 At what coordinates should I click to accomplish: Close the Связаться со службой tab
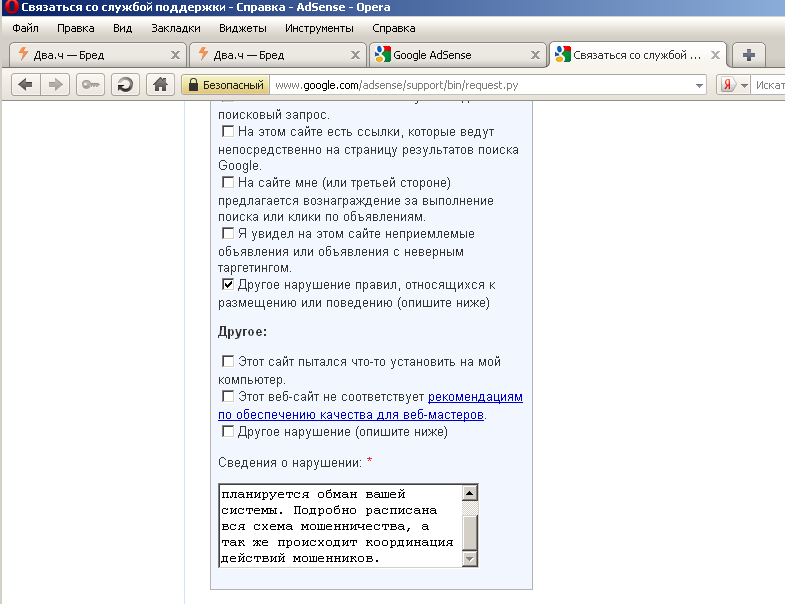coord(715,55)
